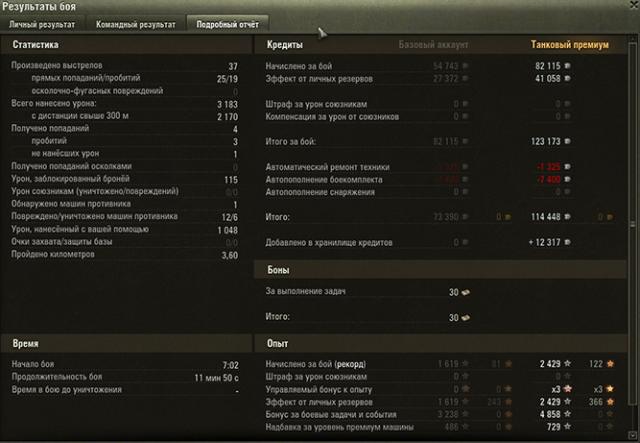Click the Базовый аккаунт column header
This screenshot has height=443, width=640.
[x=433, y=45]
